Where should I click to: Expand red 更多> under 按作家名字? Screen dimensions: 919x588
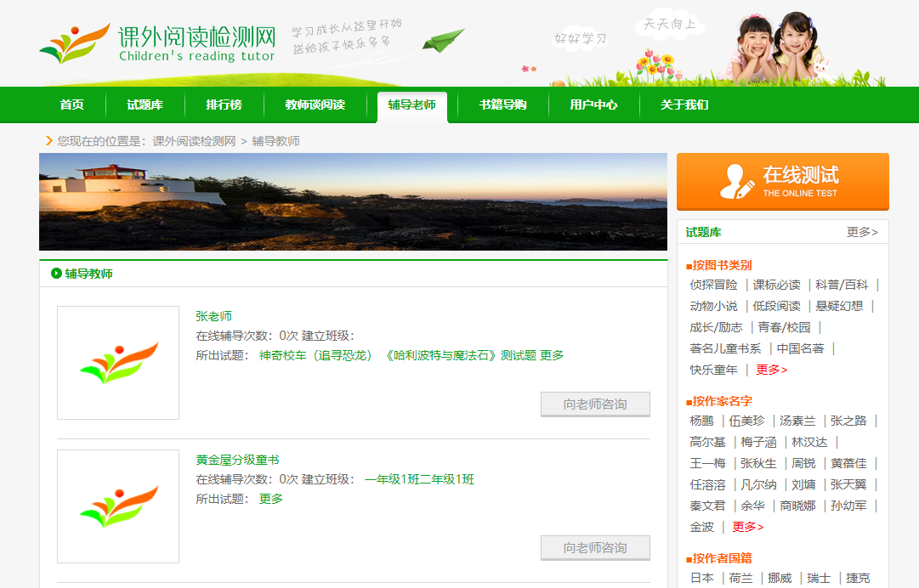[x=747, y=527]
